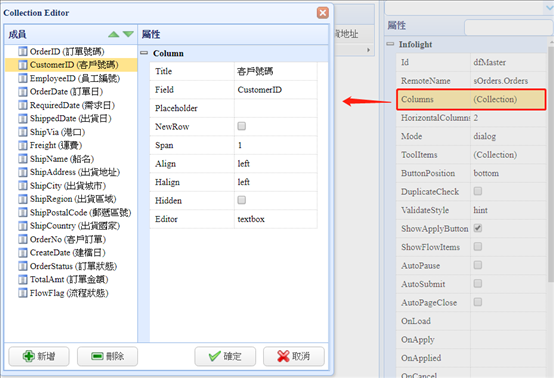
Task: Select TotalAmt (訂單金額) member row
Action: tap(71, 280)
